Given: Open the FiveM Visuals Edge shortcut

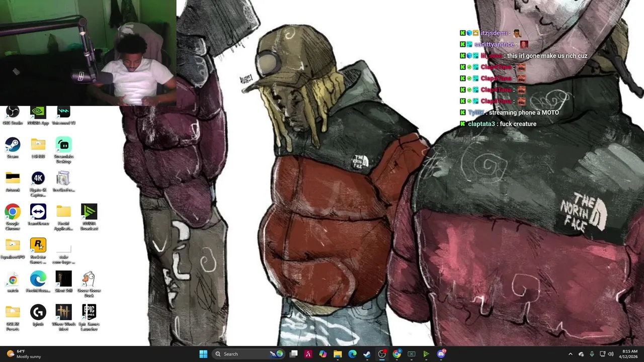Looking at the screenshot, I should click(38, 283).
